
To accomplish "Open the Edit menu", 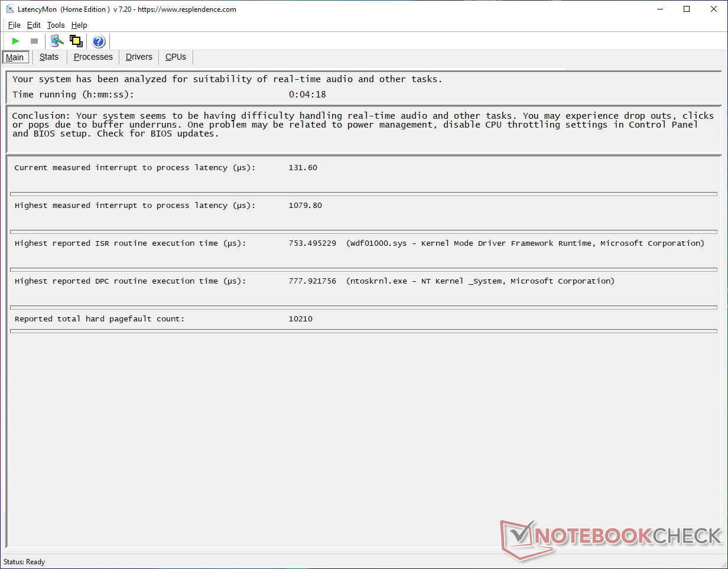I will pyautogui.click(x=34, y=25).
